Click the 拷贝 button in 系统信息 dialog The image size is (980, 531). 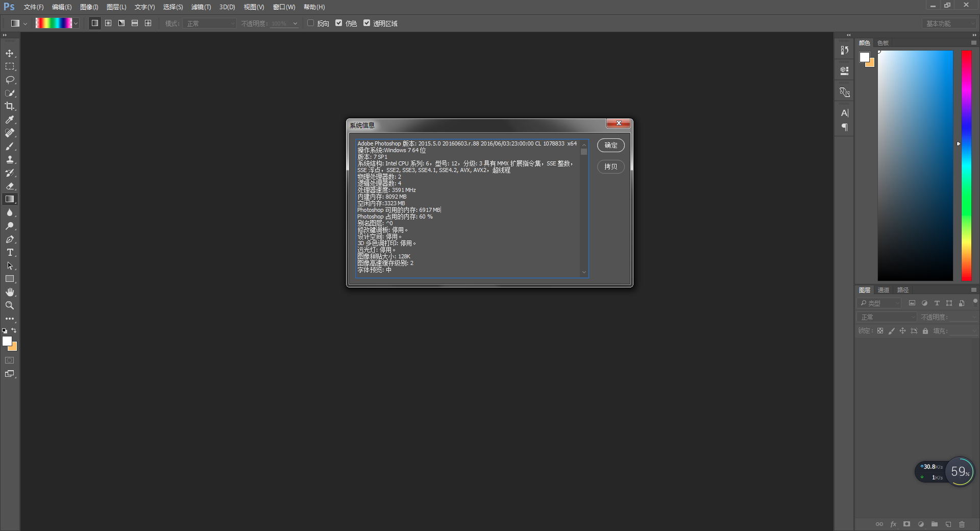pyautogui.click(x=611, y=166)
